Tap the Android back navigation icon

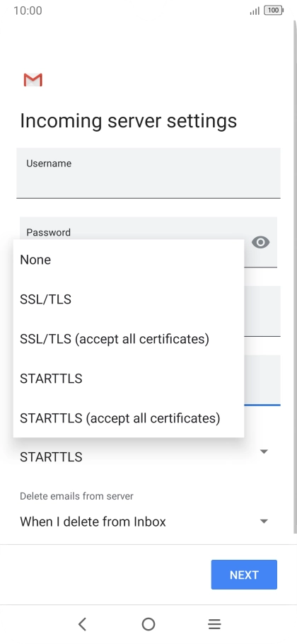coord(82,624)
